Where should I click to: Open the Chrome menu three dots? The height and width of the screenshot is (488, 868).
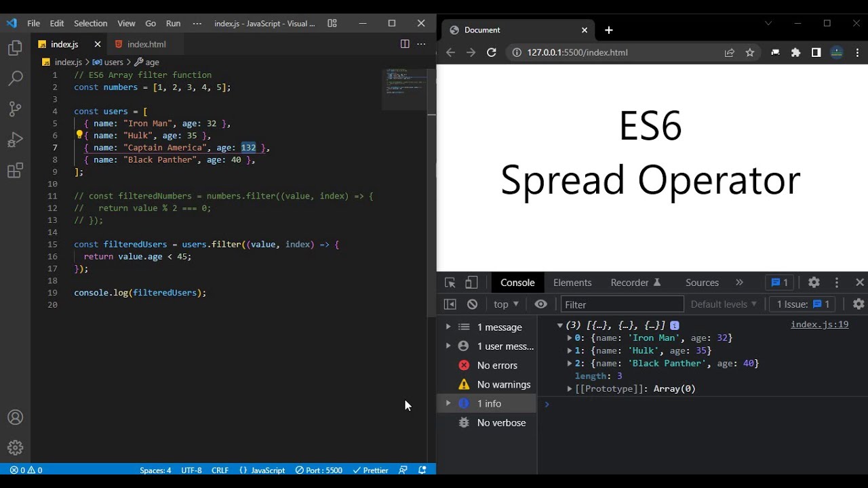click(x=858, y=52)
